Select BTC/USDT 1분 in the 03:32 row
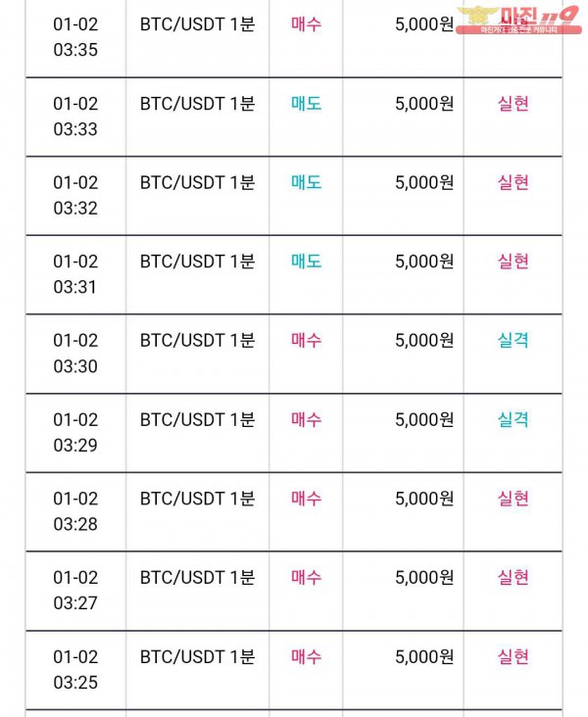This screenshot has width=588, height=717. (197, 182)
